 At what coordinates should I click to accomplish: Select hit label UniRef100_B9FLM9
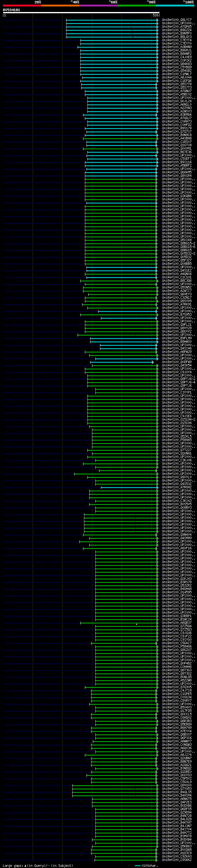click(177, 338)
